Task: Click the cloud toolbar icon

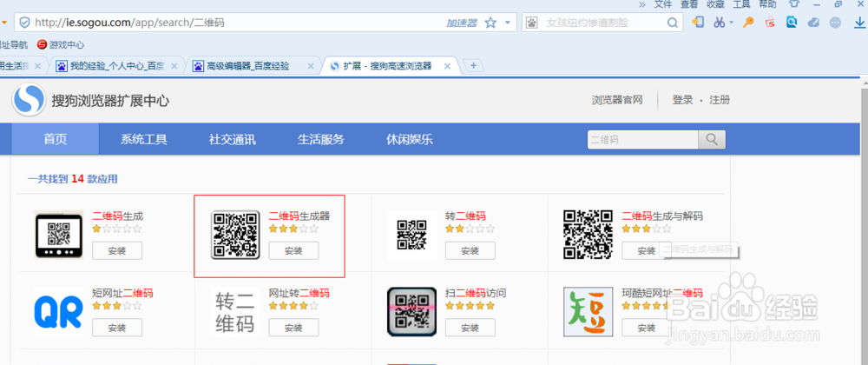Action: pyautogui.click(x=813, y=23)
